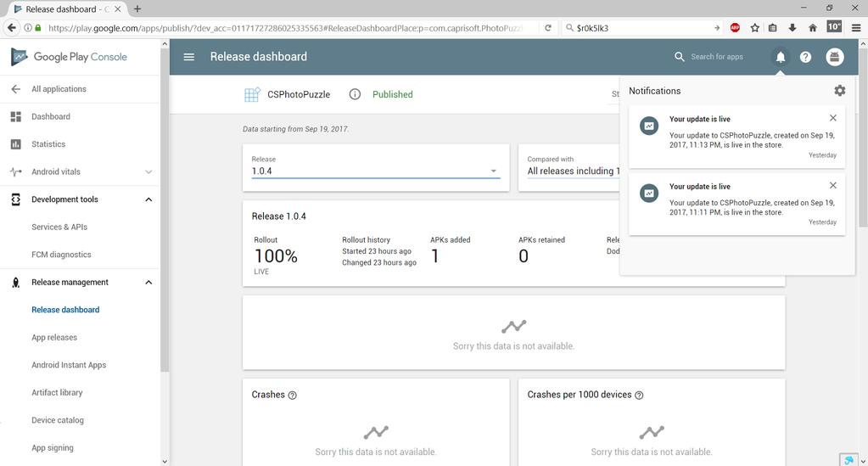Click the Release management rocket icon
This screenshot has height=466, width=868.
[x=16, y=283]
